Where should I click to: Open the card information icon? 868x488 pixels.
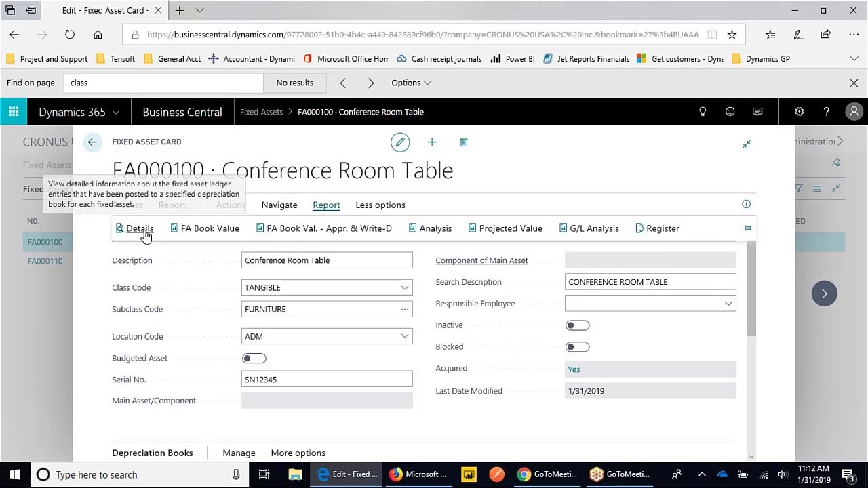(746, 204)
